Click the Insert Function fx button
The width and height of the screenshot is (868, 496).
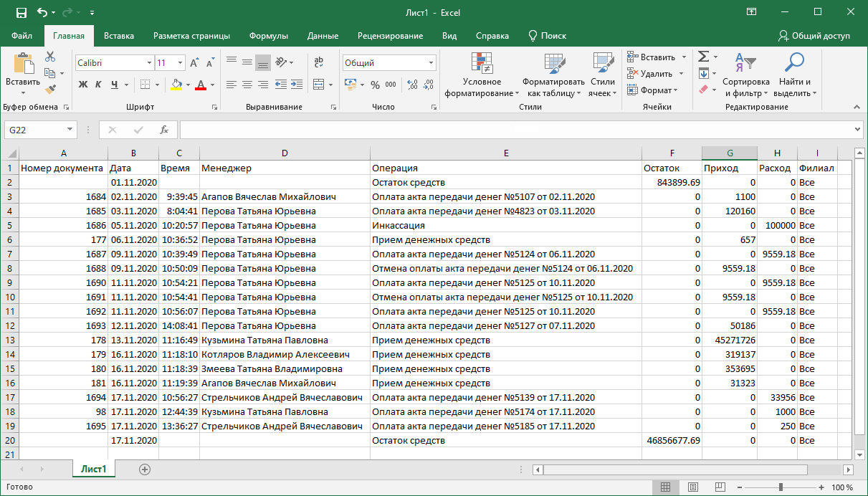pyautogui.click(x=164, y=130)
